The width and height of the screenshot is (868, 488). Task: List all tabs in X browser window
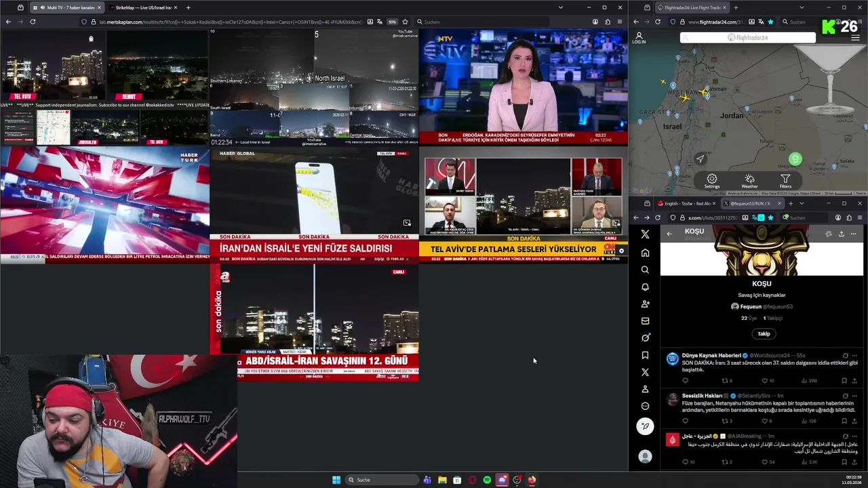[x=802, y=203]
